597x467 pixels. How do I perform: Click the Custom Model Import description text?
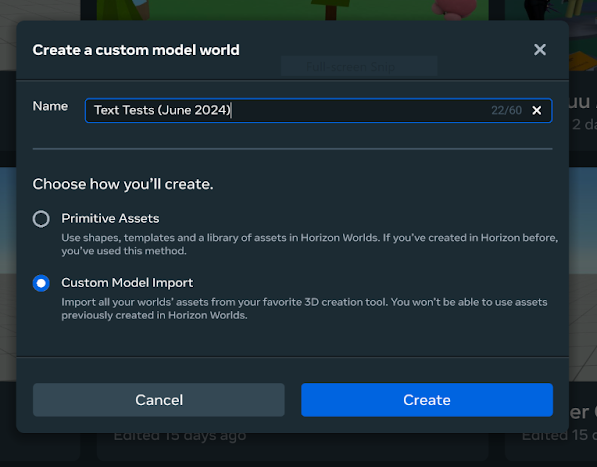[304, 308]
